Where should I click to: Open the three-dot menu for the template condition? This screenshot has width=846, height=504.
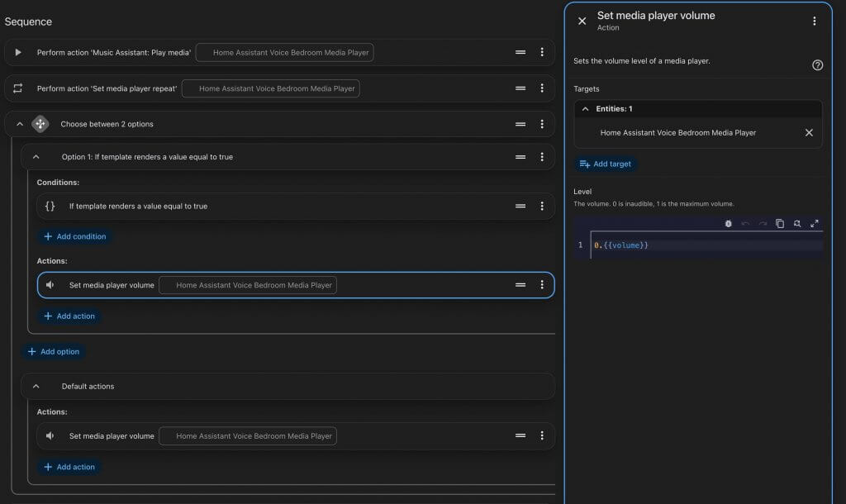[542, 206]
